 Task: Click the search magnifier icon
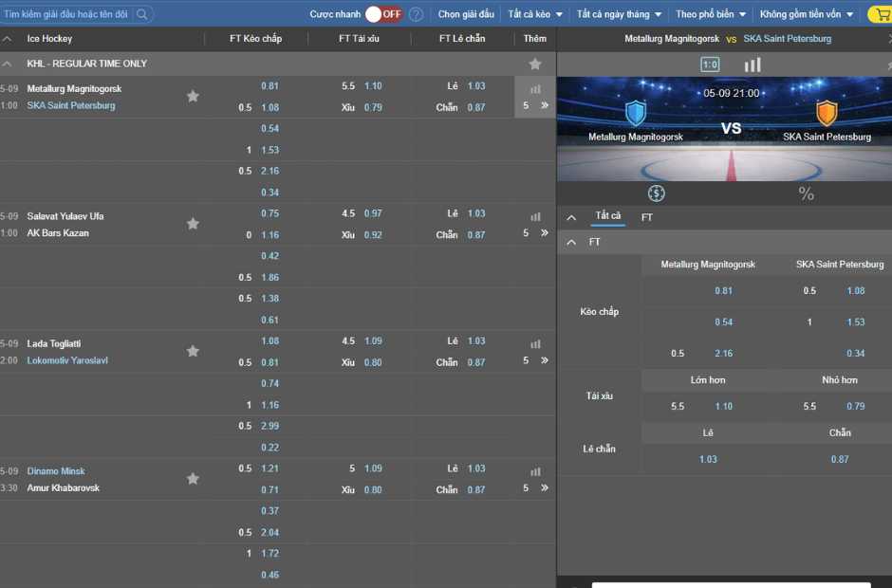[142, 14]
